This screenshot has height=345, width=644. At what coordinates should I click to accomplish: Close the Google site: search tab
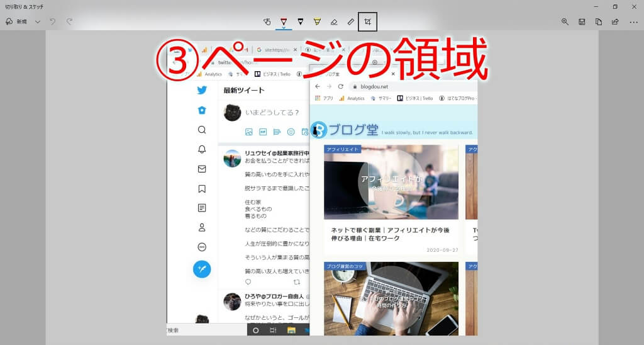coord(295,50)
